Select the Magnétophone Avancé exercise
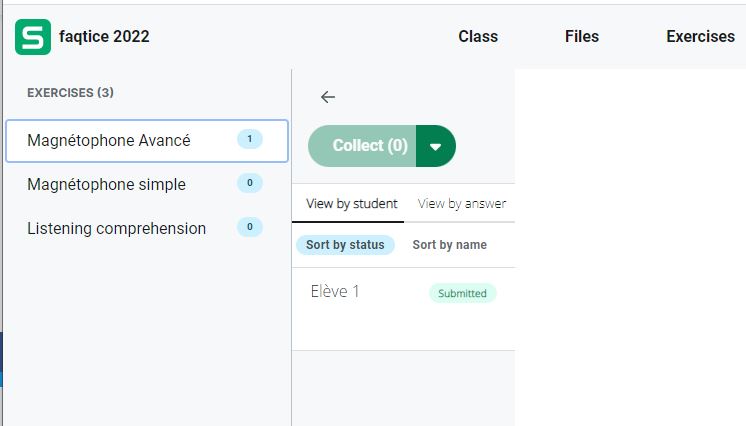The image size is (746, 426). (x=109, y=141)
